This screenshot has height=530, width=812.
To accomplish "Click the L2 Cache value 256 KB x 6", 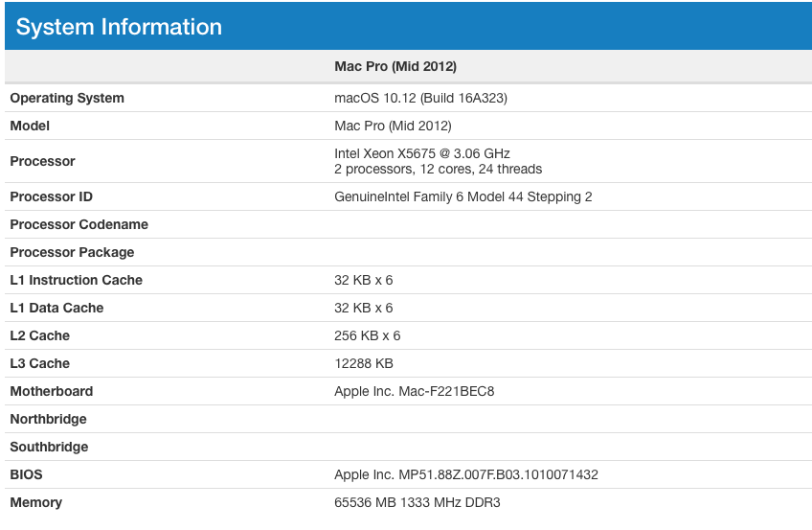I will pyautogui.click(x=367, y=335).
